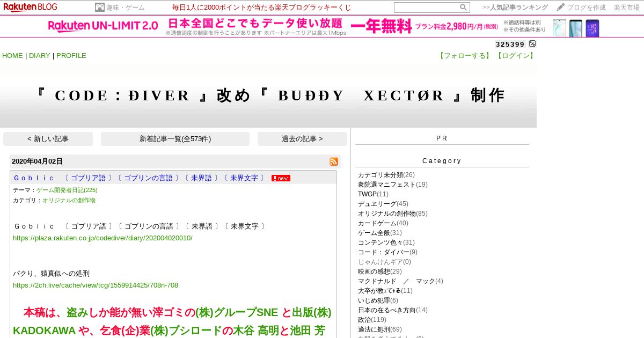This screenshot has width=644, height=338.
Task: Go to the HOME page
Action: (12, 56)
